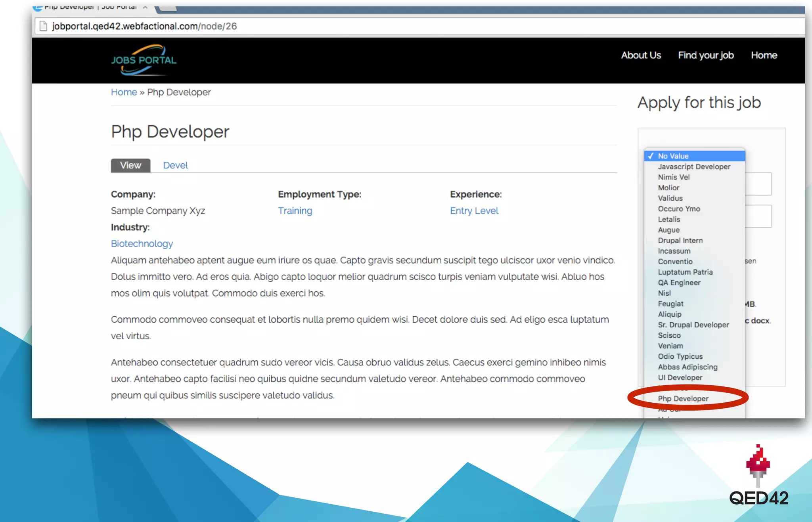Click the page icon in address bar
Image resolution: width=812 pixels, height=522 pixels.
(x=43, y=26)
